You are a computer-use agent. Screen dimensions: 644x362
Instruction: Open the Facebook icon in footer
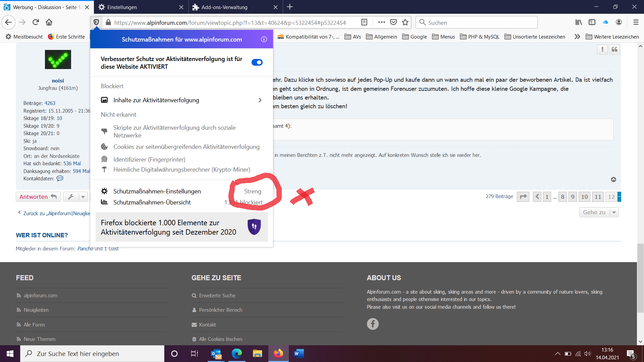click(x=372, y=324)
